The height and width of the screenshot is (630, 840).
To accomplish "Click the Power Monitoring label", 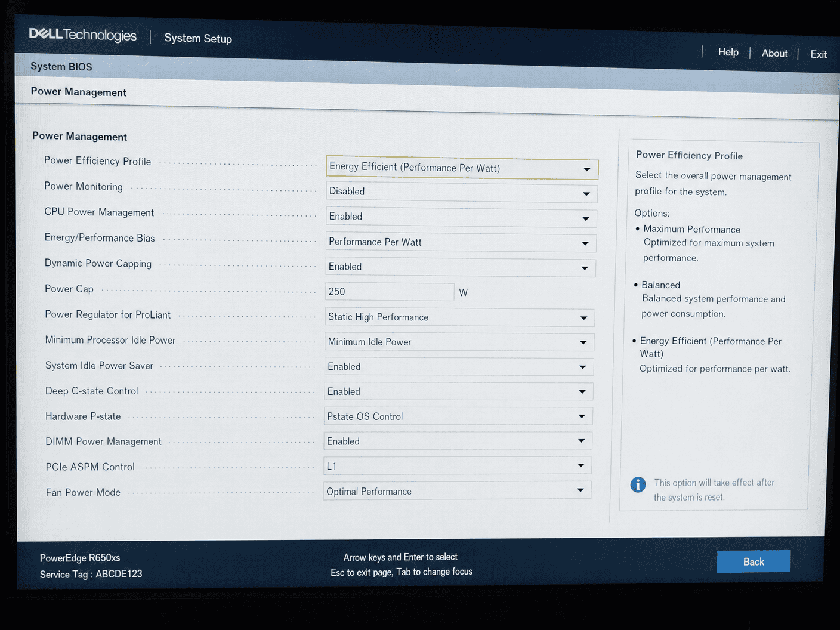I will [x=84, y=186].
